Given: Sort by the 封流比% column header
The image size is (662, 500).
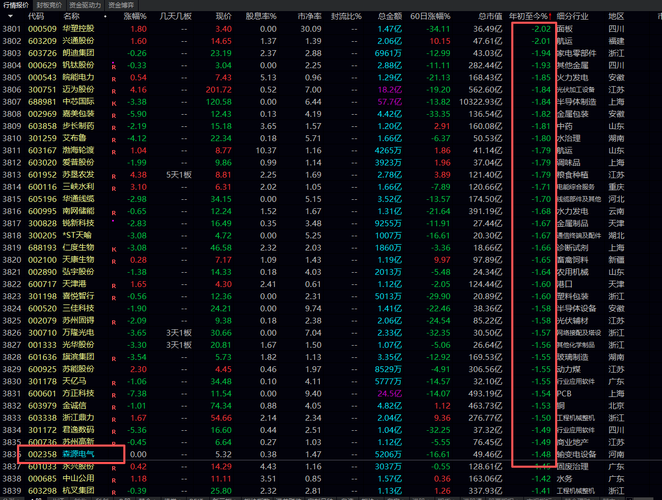Looking at the screenshot, I should (x=347, y=16).
